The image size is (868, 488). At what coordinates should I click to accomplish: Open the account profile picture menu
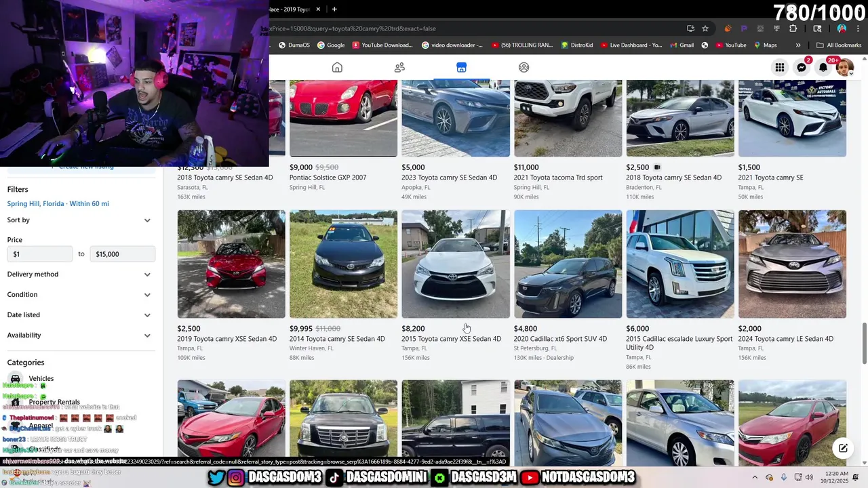click(844, 67)
